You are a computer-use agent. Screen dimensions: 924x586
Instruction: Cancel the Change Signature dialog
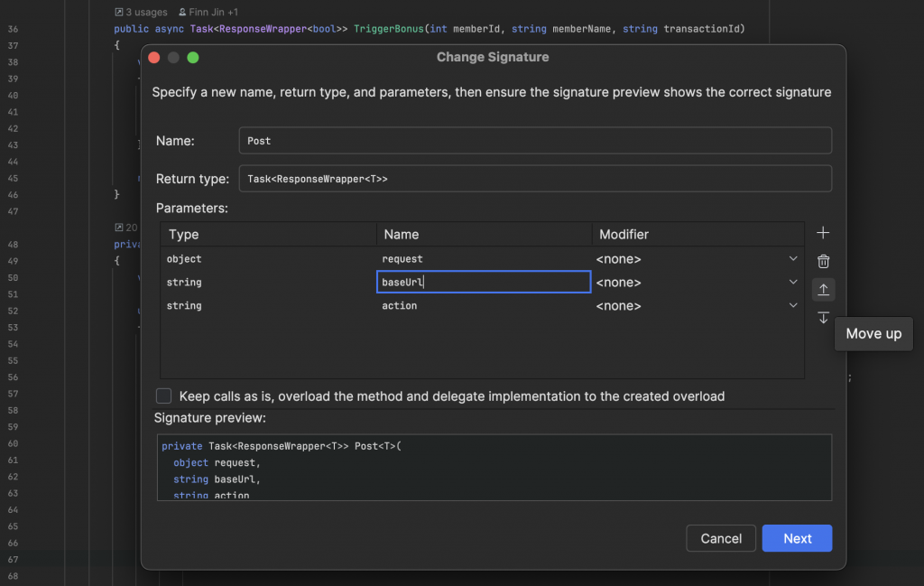[x=721, y=538]
